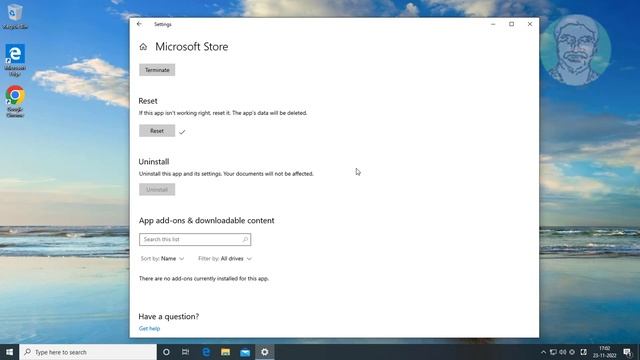
Task: Click the magnifier icon in add-ons search
Action: tap(245, 240)
